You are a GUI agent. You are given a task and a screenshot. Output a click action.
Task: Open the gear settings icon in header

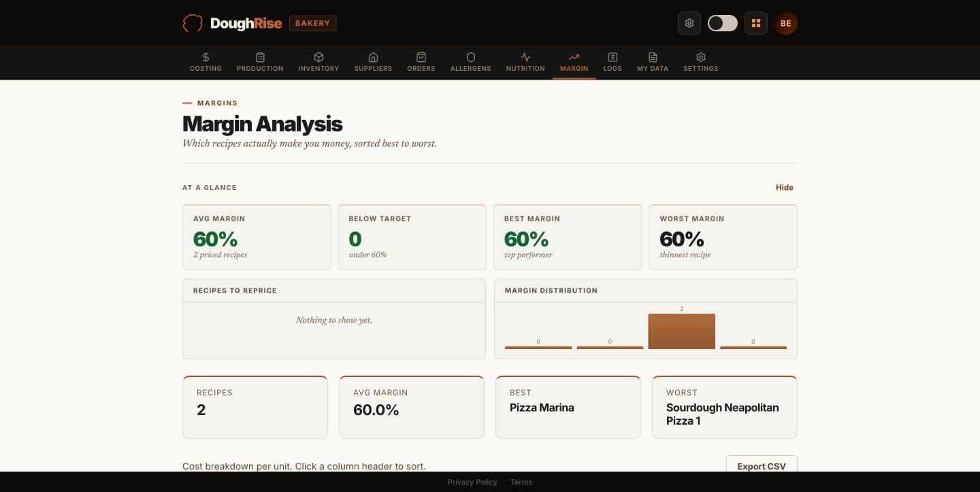click(689, 23)
